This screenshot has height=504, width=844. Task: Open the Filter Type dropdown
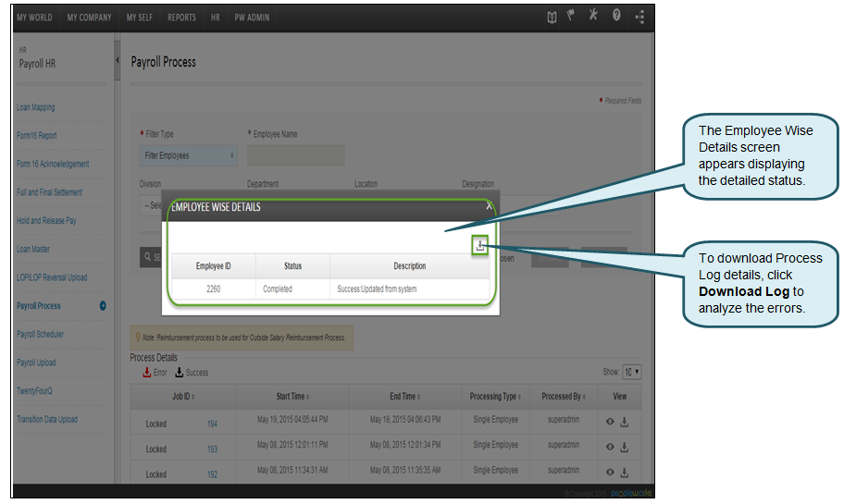[189, 155]
